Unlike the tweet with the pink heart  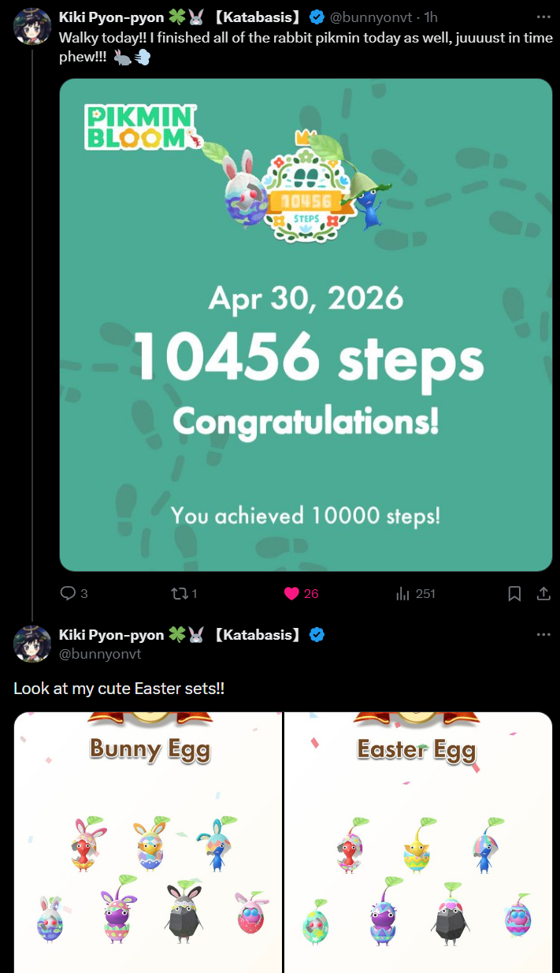291,593
